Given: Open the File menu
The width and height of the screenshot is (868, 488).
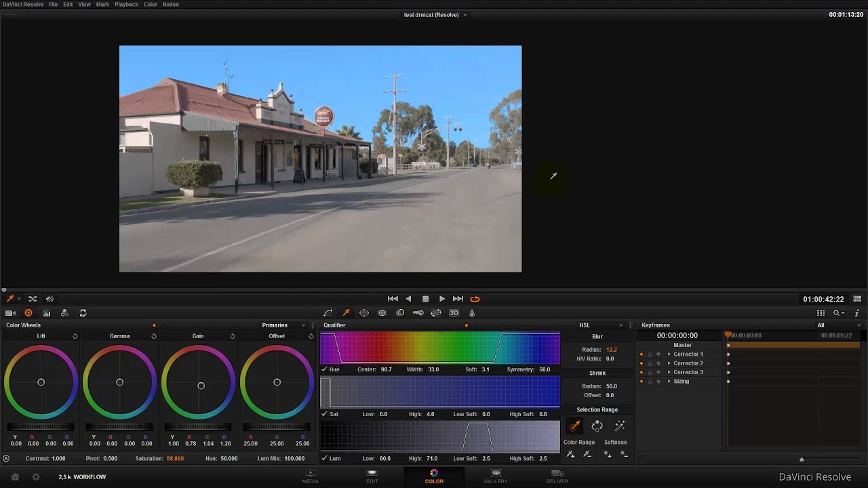Looking at the screenshot, I should tap(53, 4).
